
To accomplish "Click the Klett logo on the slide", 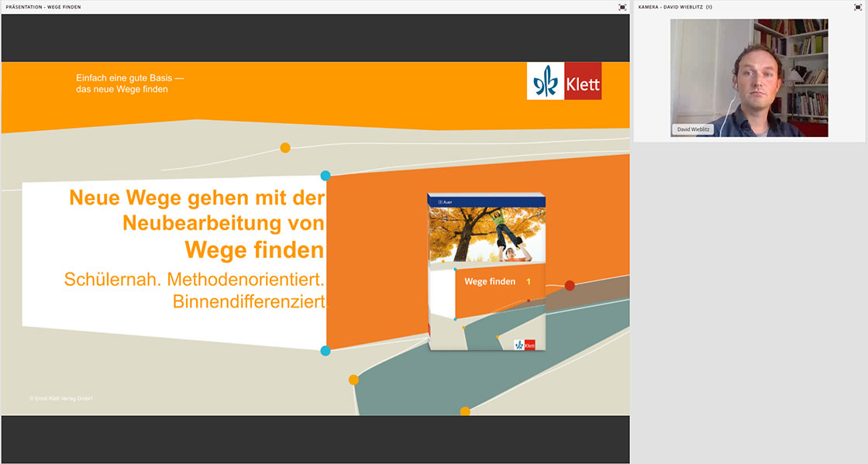I will tap(564, 81).
